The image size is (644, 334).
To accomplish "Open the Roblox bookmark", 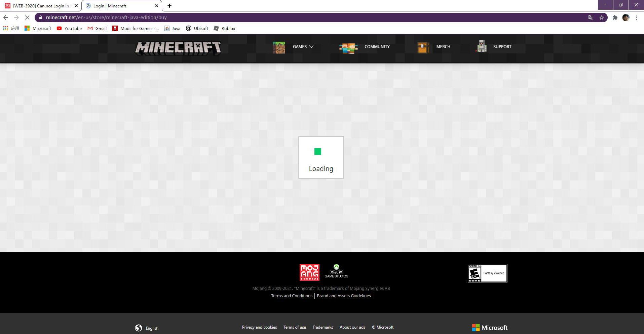I will [x=224, y=28].
